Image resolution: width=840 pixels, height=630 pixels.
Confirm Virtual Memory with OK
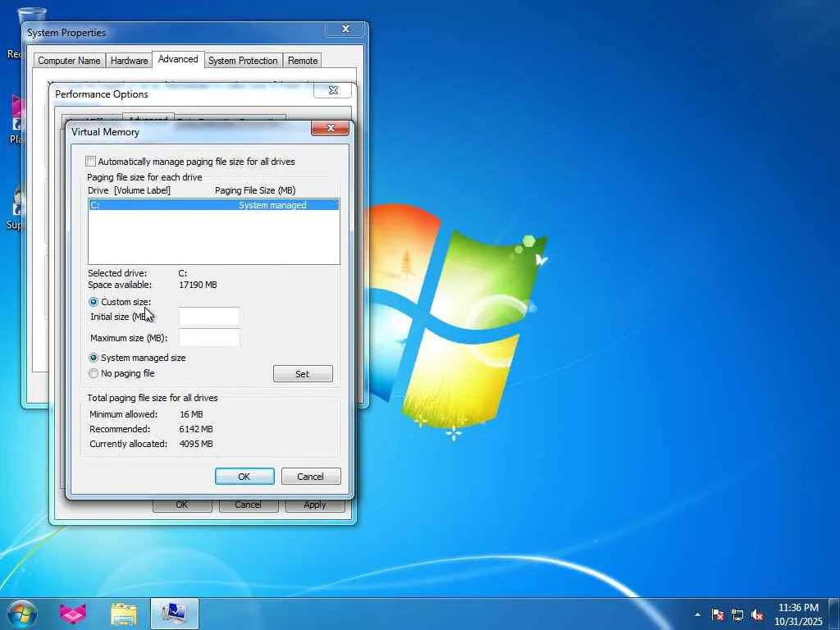click(244, 477)
